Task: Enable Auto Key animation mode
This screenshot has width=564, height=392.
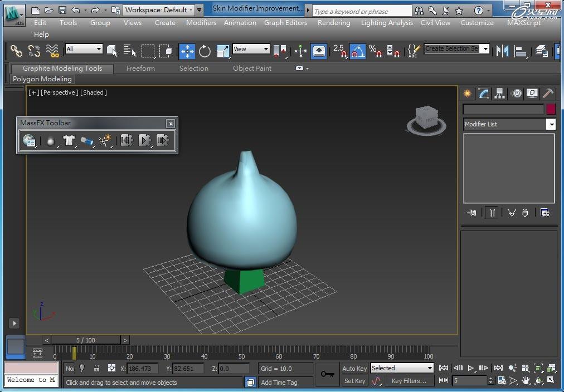Action: (354, 368)
